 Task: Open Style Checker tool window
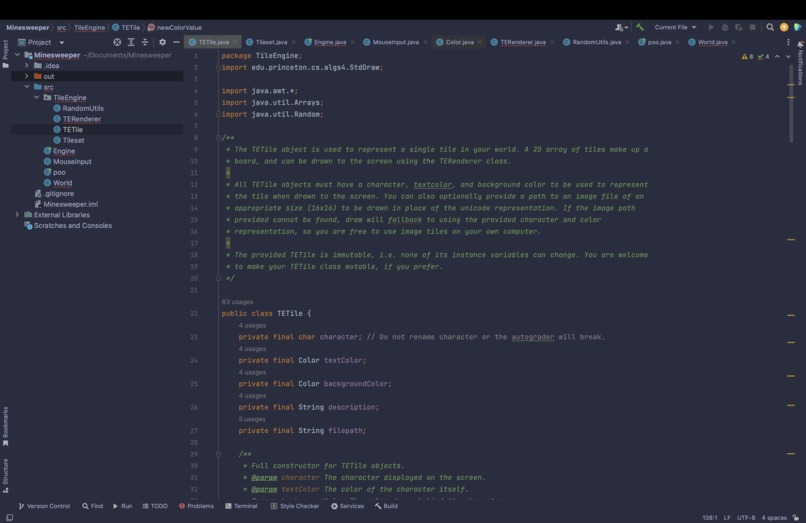295,506
